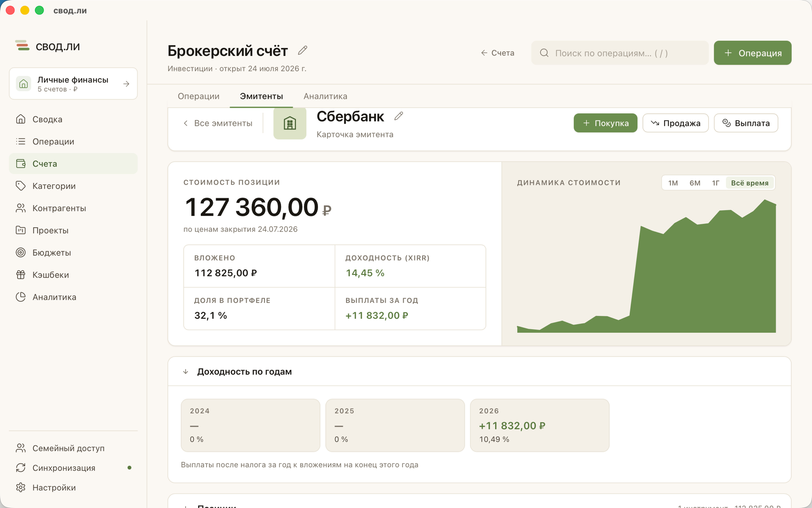Screen dimensions: 812x508
Task: Click the Доля в портфеле value 32,1 %
Action: (211, 315)
